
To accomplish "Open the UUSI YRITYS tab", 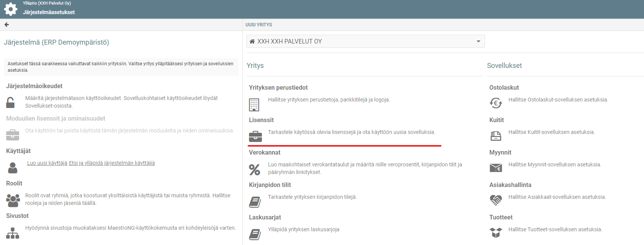I will (x=259, y=25).
